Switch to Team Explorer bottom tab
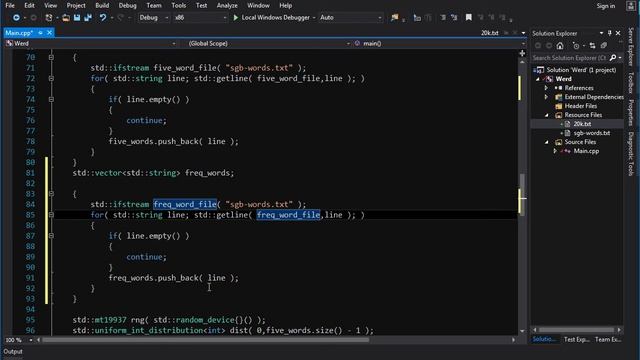 (x=608, y=339)
